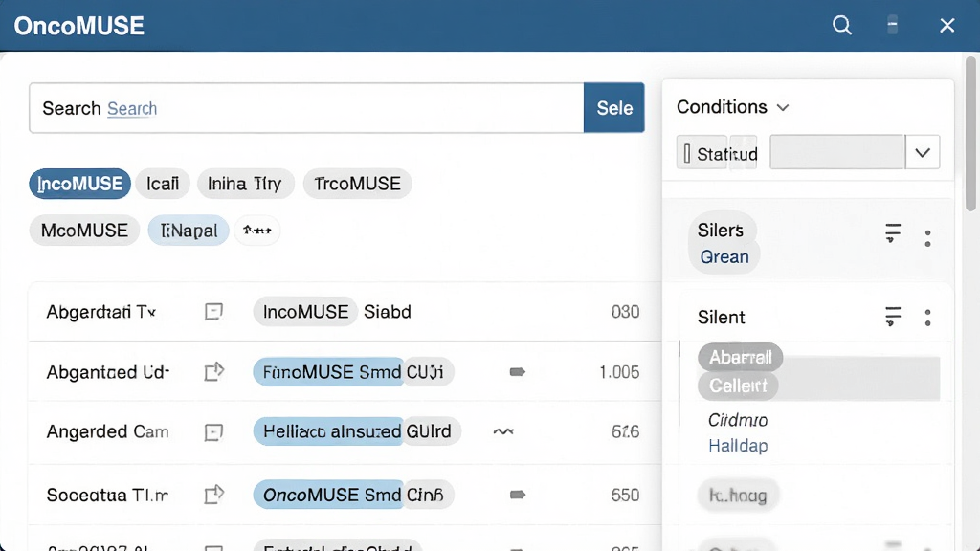This screenshot has height=551, width=980.
Task: Select the IncoMUSE filter chip
Action: (x=80, y=184)
